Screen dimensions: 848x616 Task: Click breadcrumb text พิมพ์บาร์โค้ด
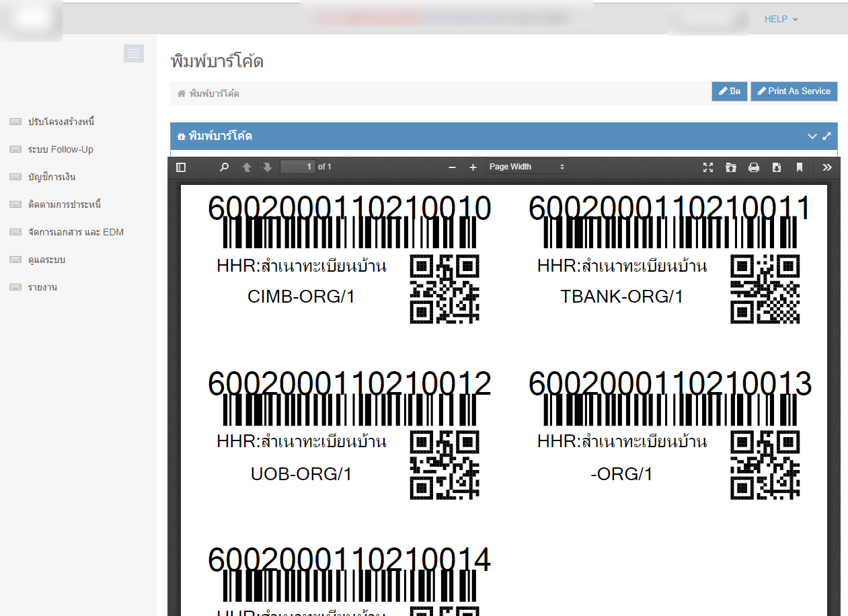(215, 93)
